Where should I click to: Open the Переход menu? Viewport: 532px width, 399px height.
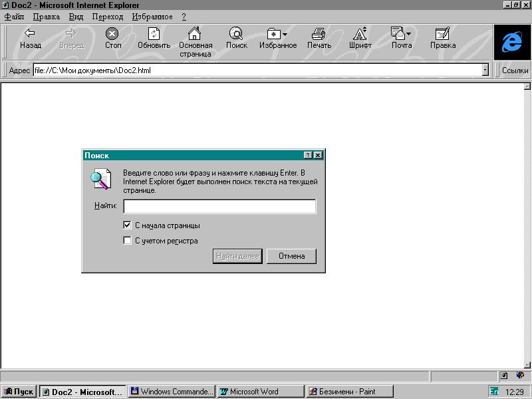pos(108,17)
